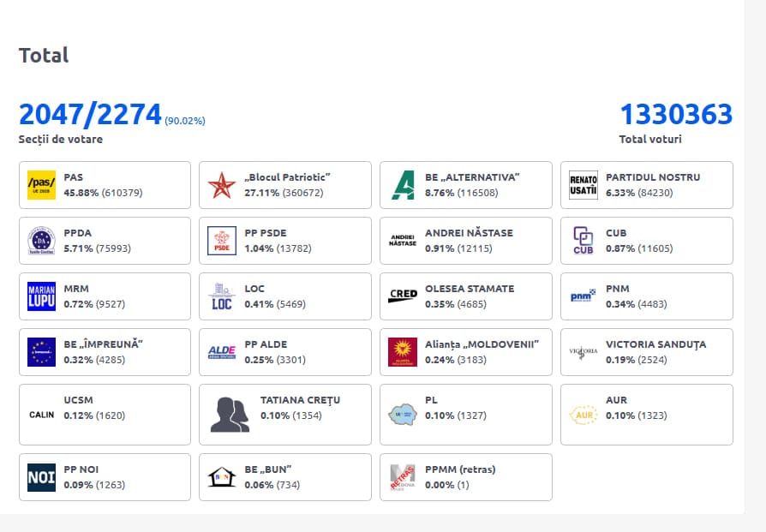Click the CRED logo for Olesea Stamate
Image resolution: width=766 pixels, height=532 pixels.
(403, 296)
